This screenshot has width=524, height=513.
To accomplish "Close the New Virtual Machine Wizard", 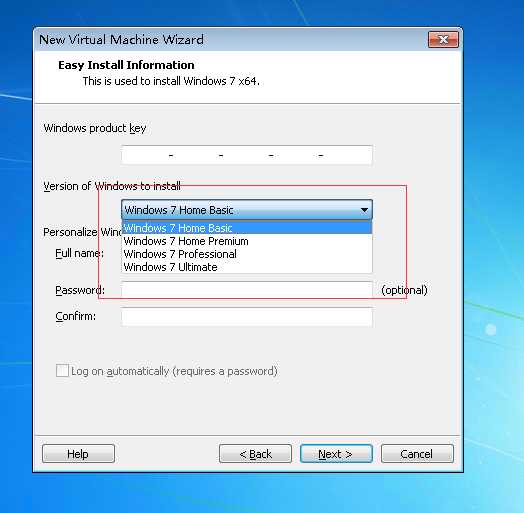I will tap(443, 40).
